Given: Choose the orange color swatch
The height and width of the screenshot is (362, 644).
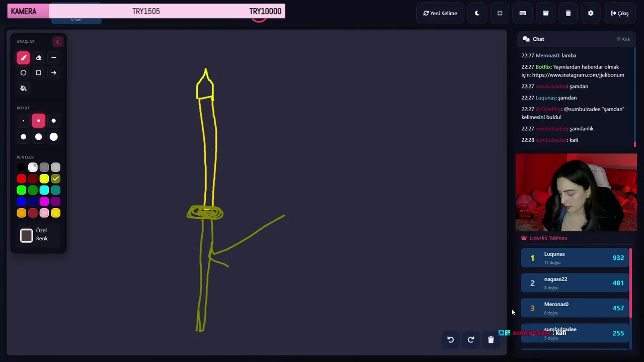Looking at the screenshot, I should [21, 213].
